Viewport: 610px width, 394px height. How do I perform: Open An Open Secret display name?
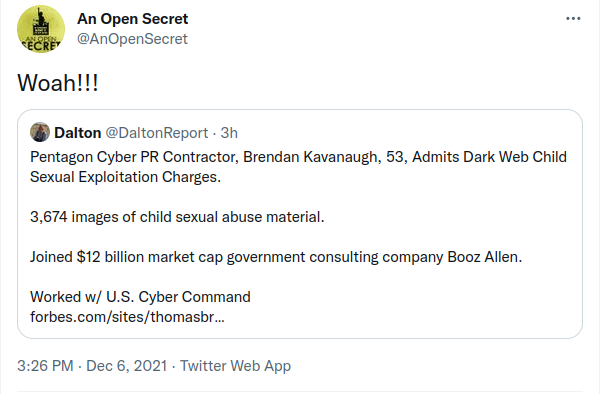coord(132,19)
